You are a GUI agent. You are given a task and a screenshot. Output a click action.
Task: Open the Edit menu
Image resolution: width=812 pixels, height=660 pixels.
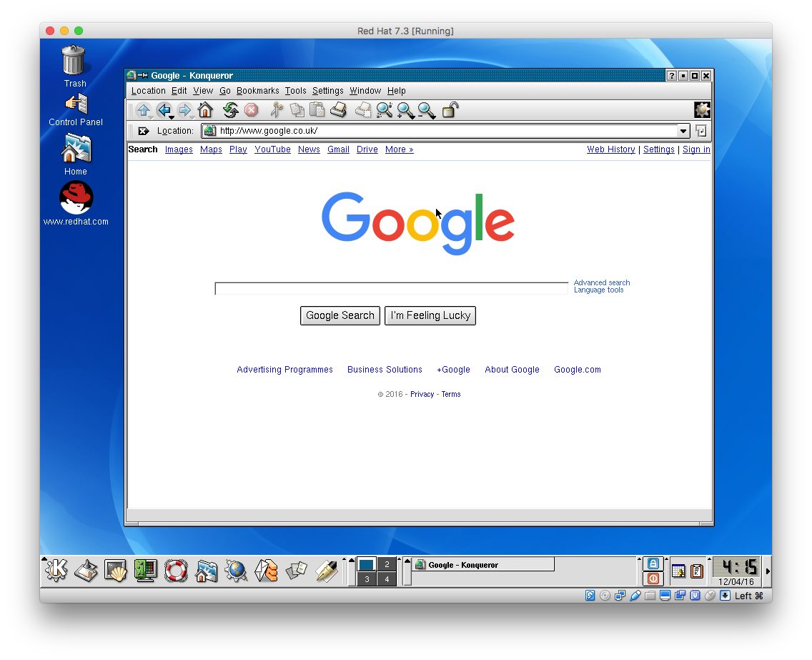[179, 91]
